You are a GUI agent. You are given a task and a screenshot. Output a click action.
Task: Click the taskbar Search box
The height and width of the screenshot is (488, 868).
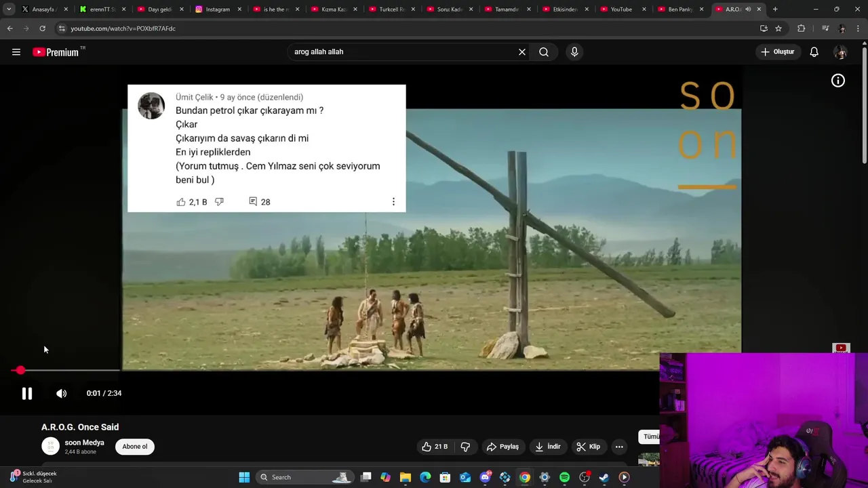pos(304,477)
